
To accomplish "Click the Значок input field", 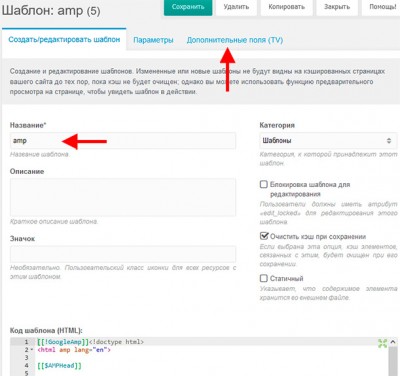I will [x=123, y=254].
